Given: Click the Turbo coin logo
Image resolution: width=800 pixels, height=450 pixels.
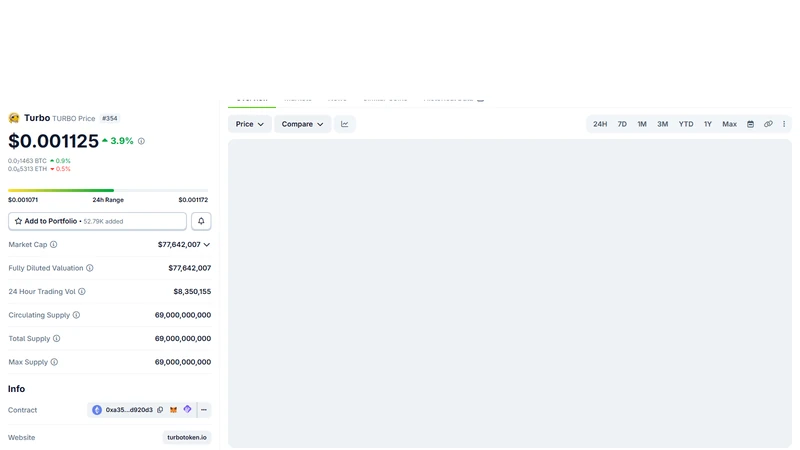Looking at the screenshot, I should pos(14,118).
